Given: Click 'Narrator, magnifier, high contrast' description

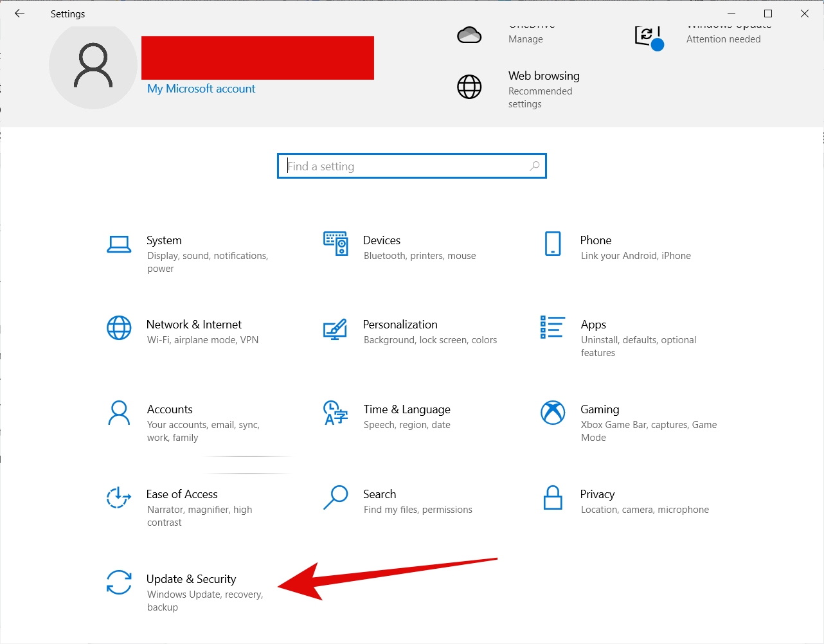Looking at the screenshot, I should click(x=199, y=516).
